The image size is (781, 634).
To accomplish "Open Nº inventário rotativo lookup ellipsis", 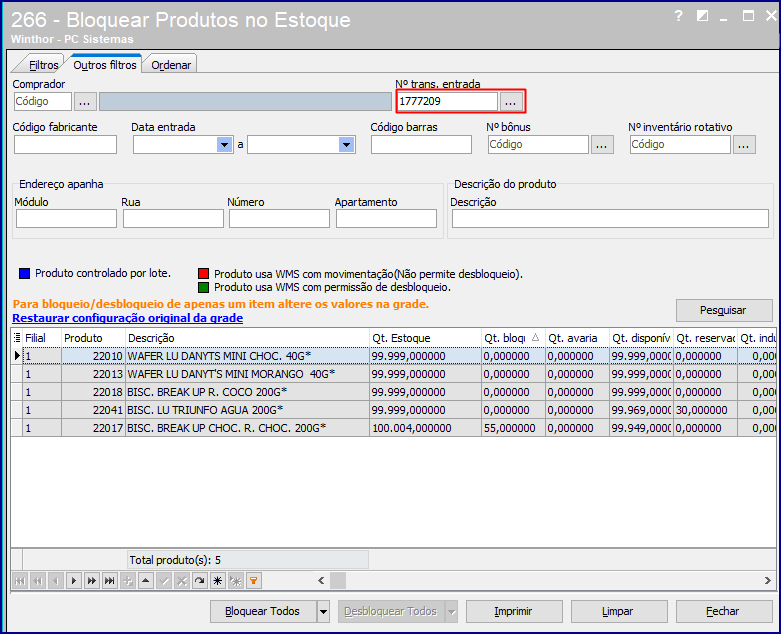I will point(744,145).
